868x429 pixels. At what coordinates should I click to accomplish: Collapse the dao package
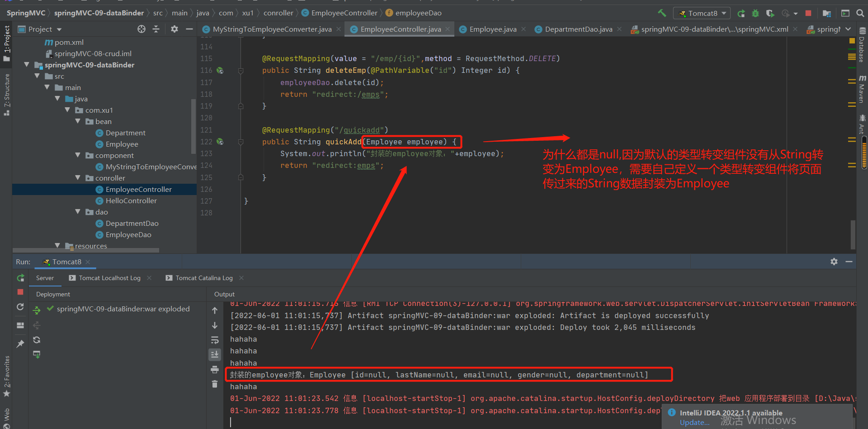[78, 212]
